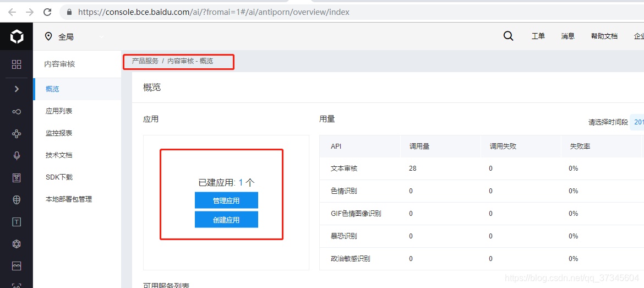Click the 政治敏感识别 row label

point(350,259)
